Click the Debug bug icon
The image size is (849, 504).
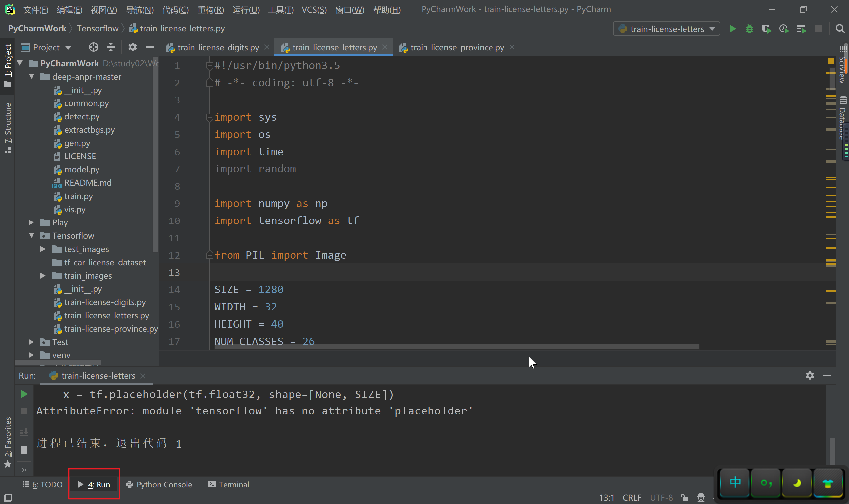[x=749, y=29]
